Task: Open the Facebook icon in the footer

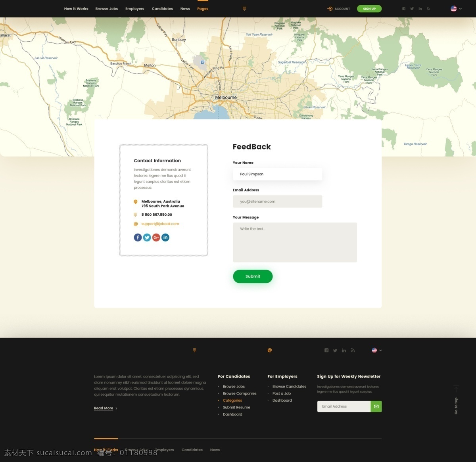Action: (326, 350)
